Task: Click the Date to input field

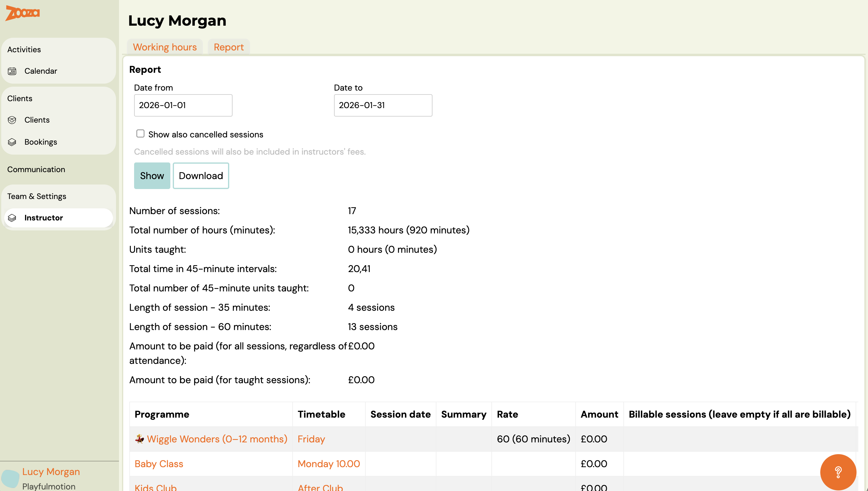Action: click(x=383, y=105)
